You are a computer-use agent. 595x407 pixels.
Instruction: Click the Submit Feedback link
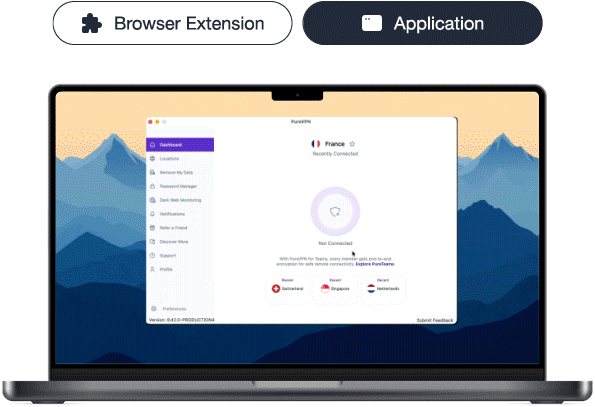[435, 320]
